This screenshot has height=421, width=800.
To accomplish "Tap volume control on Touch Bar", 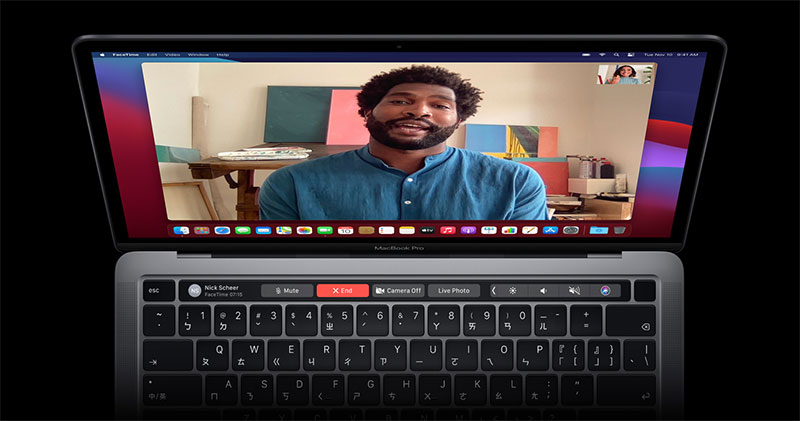I will (x=543, y=290).
